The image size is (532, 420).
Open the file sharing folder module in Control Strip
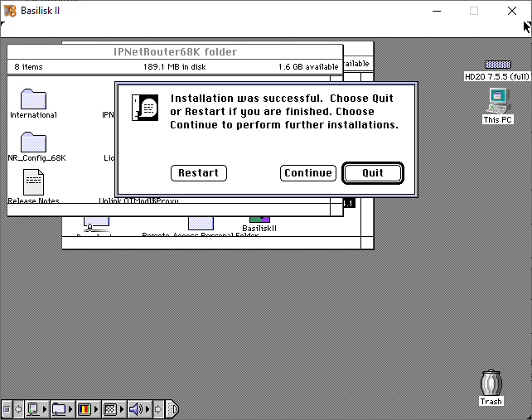tap(60, 409)
